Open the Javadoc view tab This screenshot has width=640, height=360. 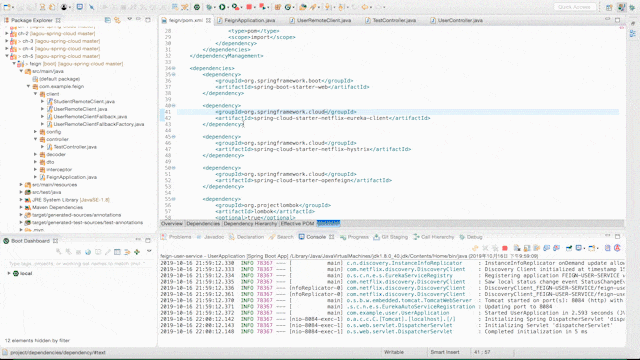coord(210,237)
